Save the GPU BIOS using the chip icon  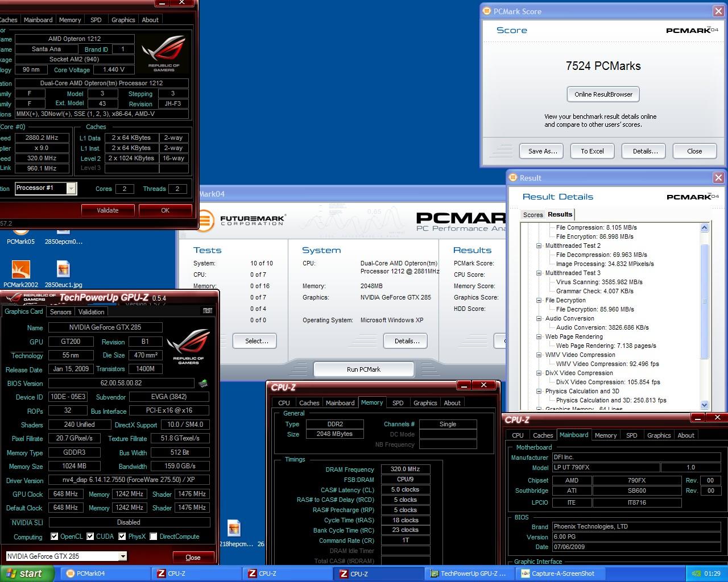click(203, 384)
